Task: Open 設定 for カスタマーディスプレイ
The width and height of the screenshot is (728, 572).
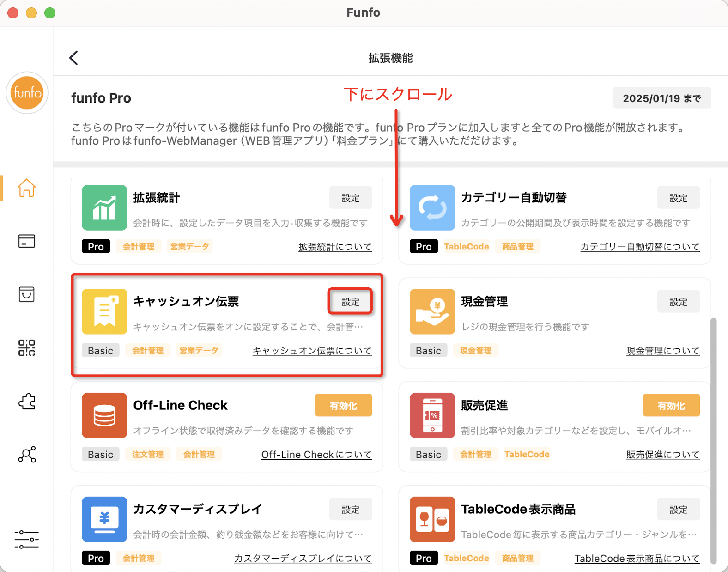Action: tap(351, 509)
